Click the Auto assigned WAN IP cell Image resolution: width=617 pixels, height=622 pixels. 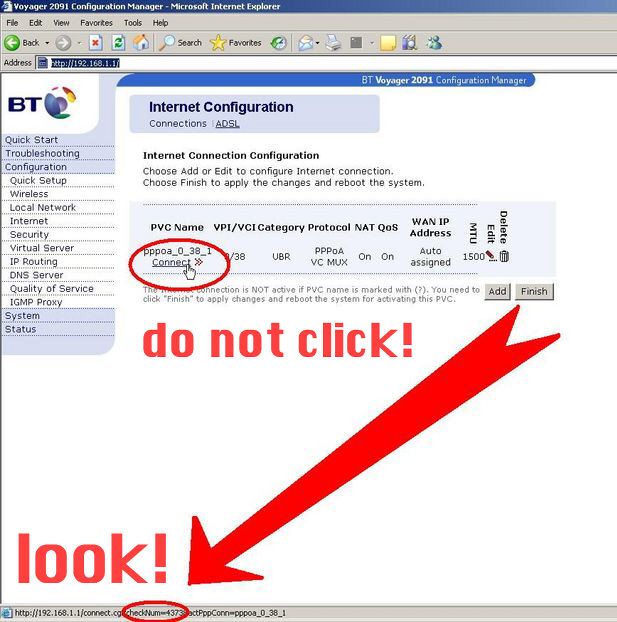[x=430, y=257]
